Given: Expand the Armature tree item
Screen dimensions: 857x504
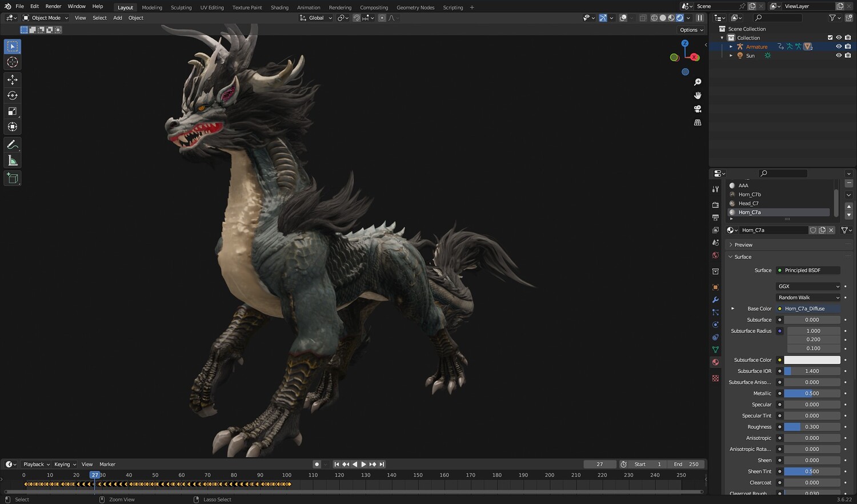Looking at the screenshot, I should (731, 47).
